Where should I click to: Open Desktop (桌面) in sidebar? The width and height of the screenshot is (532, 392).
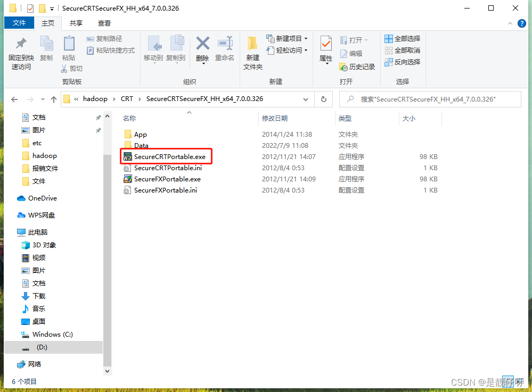(x=39, y=322)
